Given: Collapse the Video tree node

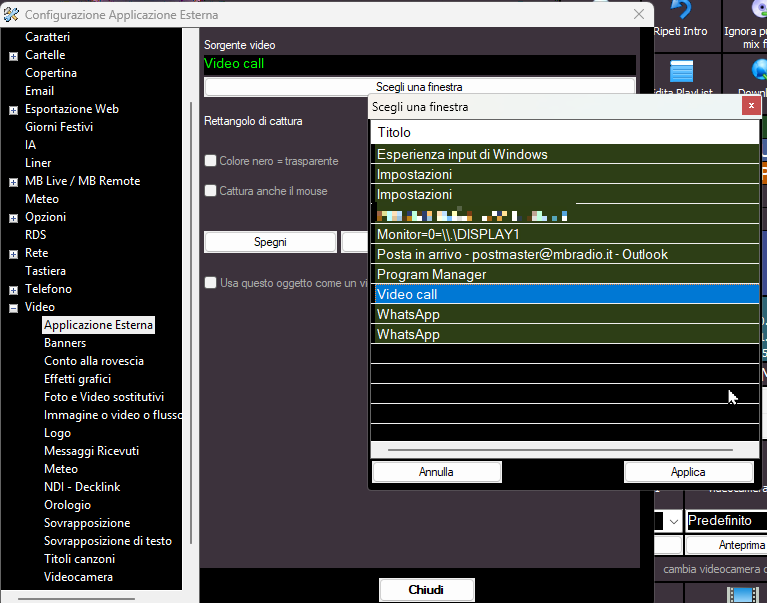Looking at the screenshot, I should 13,308.
